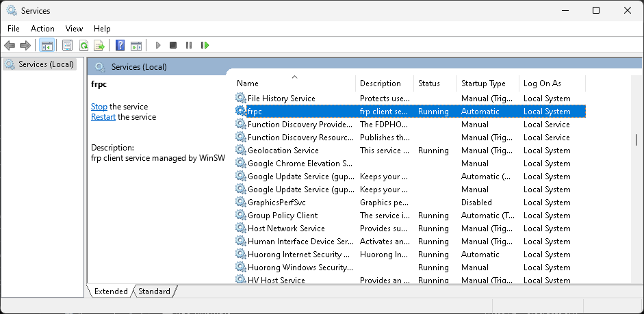Open the View menu
The height and width of the screenshot is (314, 644).
tap(74, 29)
